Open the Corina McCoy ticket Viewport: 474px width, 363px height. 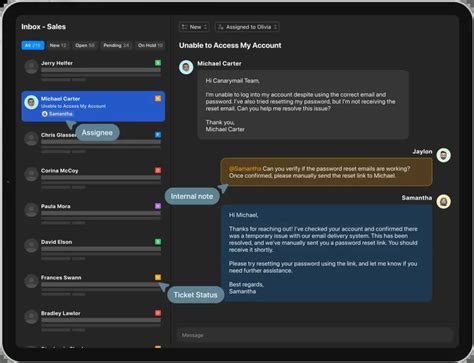pos(93,178)
